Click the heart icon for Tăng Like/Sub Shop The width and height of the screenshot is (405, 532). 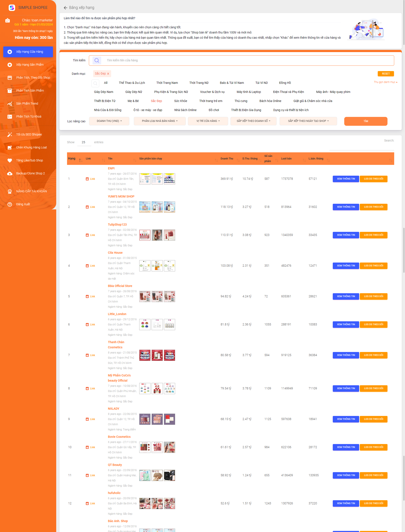pos(10,161)
